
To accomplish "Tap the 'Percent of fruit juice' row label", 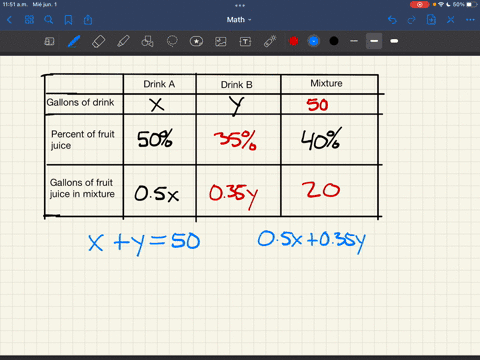I will (83, 140).
